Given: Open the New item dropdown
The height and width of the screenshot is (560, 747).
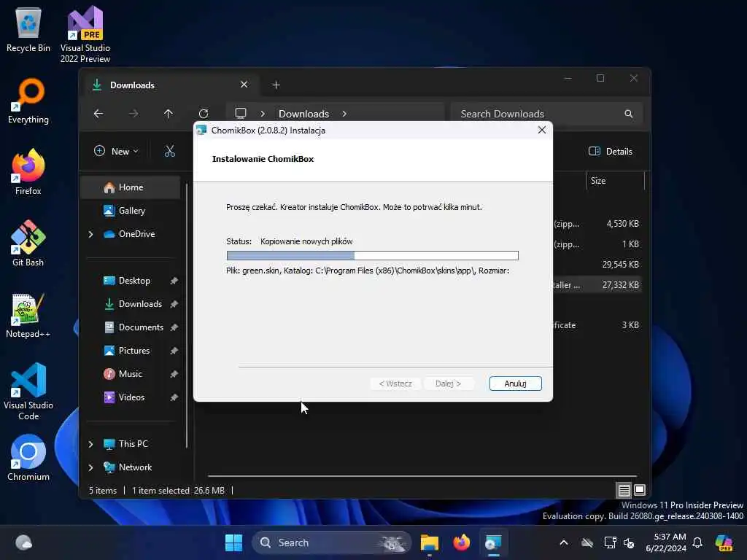Looking at the screenshot, I should click(116, 151).
